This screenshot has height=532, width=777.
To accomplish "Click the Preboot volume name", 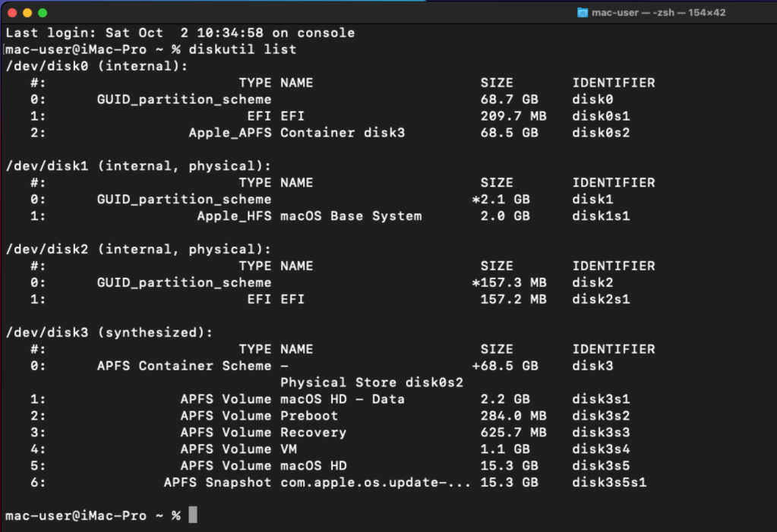I will pos(309,416).
